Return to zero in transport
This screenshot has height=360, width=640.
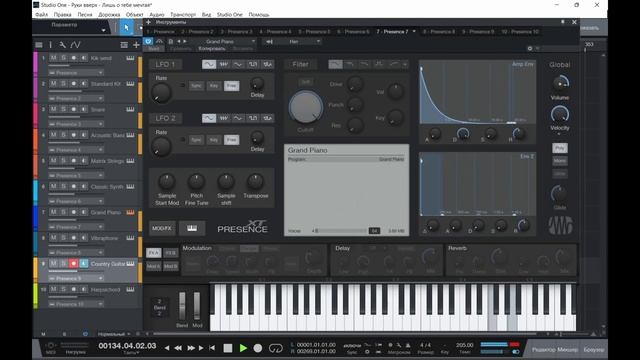coord(211,348)
